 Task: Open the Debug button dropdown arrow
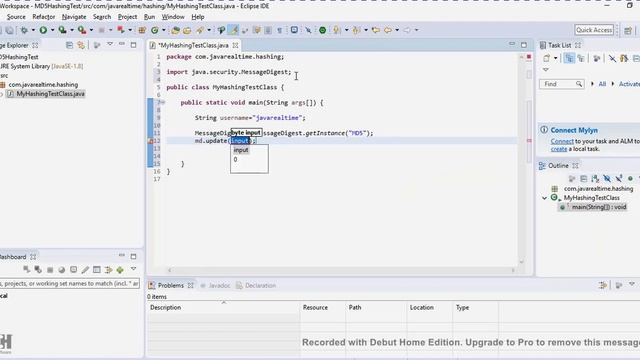[33, 30]
